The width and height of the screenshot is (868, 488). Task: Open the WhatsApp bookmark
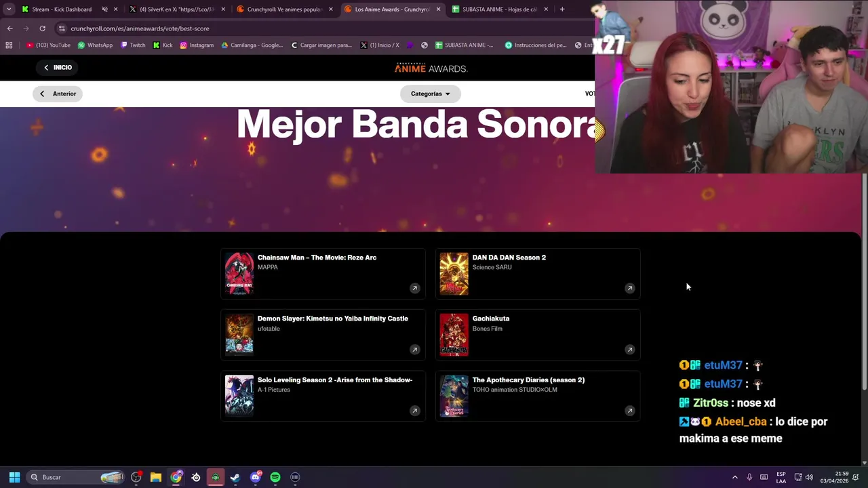[x=95, y=45]
